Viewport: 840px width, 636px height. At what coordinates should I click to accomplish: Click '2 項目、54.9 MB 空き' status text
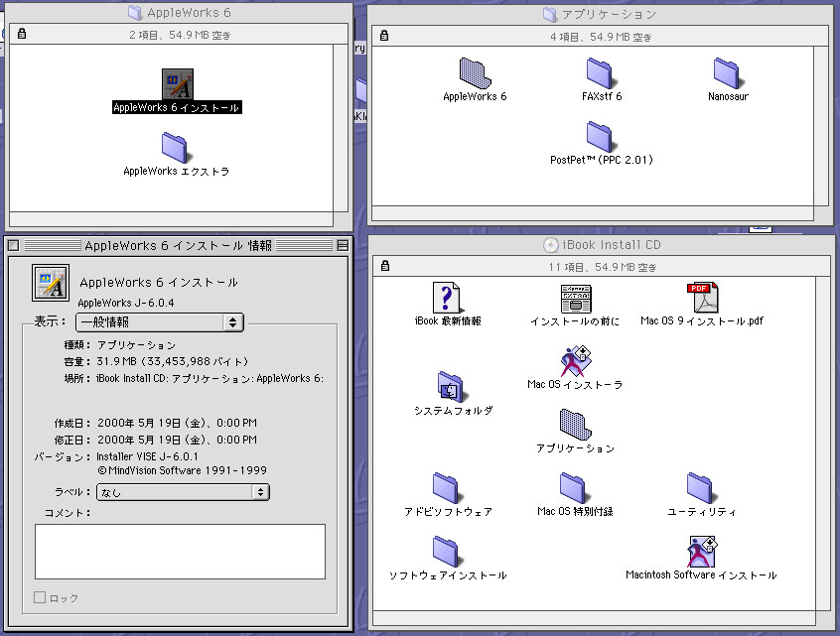[180, 35]
